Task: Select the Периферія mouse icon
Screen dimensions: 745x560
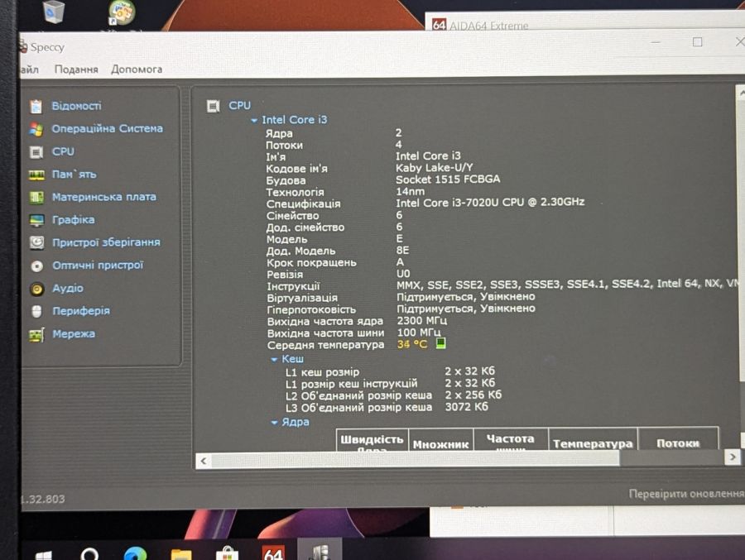Action: [36, 311]
